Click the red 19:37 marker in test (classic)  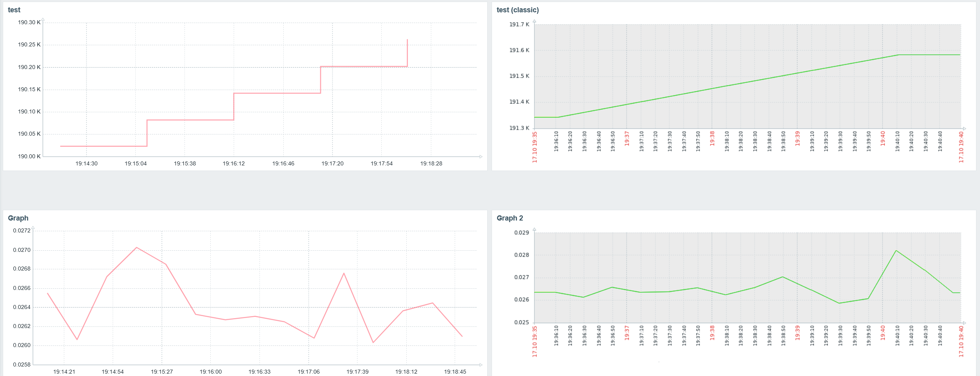(627, 138)
